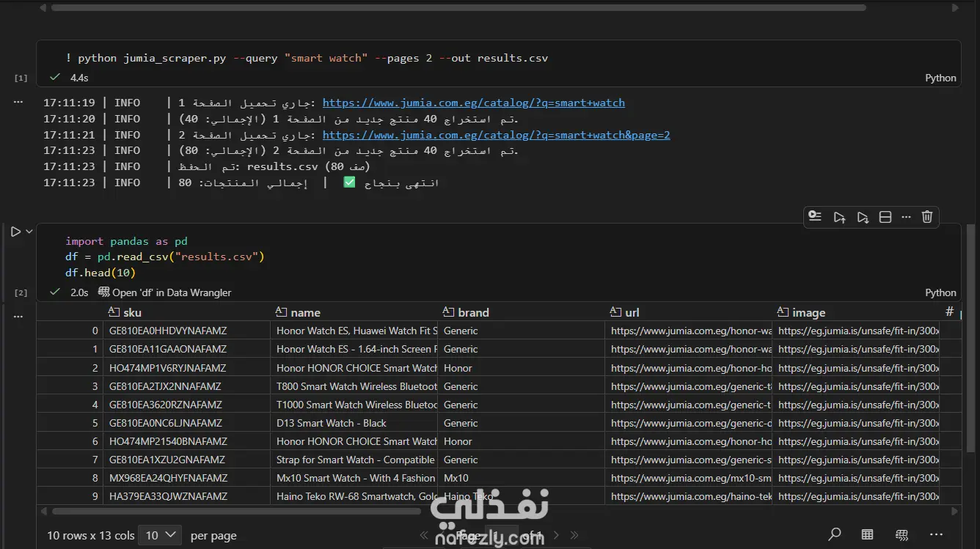
Task: Select name cell 'T800 Smart Watch Wireless Bluetoot'
Action: coord(354,386)
